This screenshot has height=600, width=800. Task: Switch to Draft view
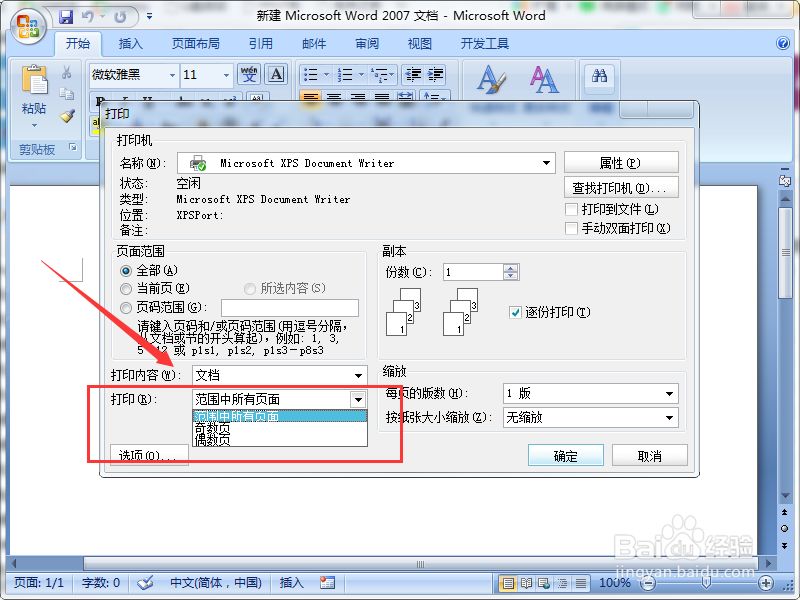[581, 583]
